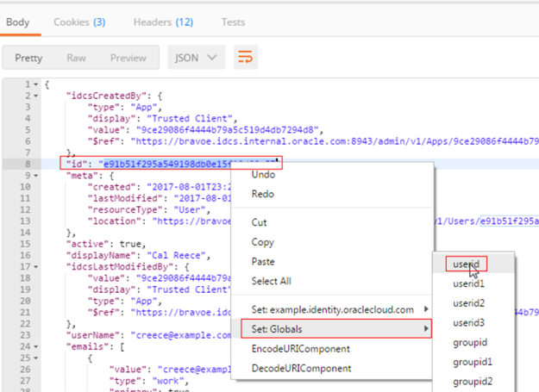
Task: Click the value string on line 5
Action: (228, 130)
